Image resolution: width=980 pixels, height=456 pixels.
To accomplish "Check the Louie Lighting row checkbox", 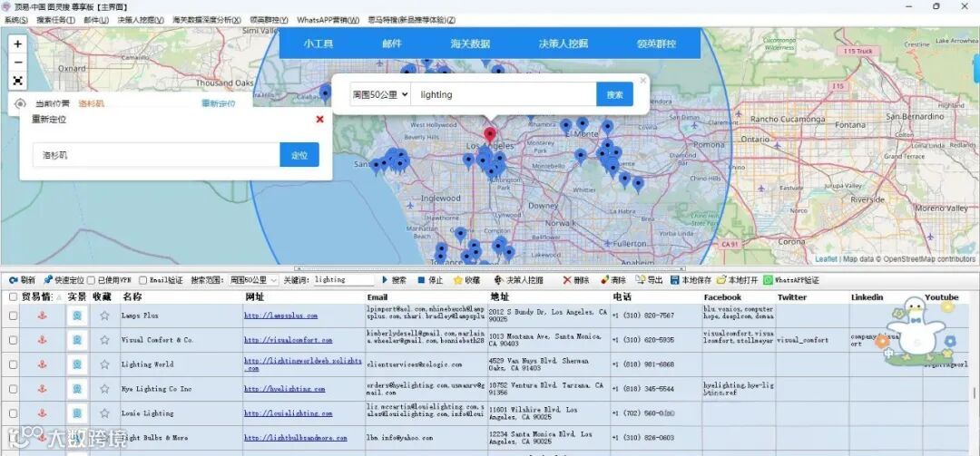I will click(x=13, y=413).
